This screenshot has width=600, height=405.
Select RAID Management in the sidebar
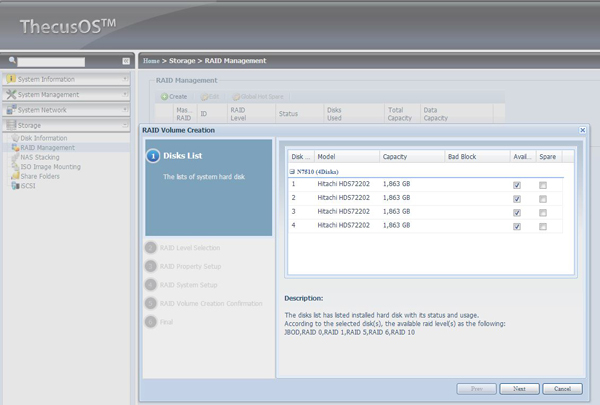(47, 148)
